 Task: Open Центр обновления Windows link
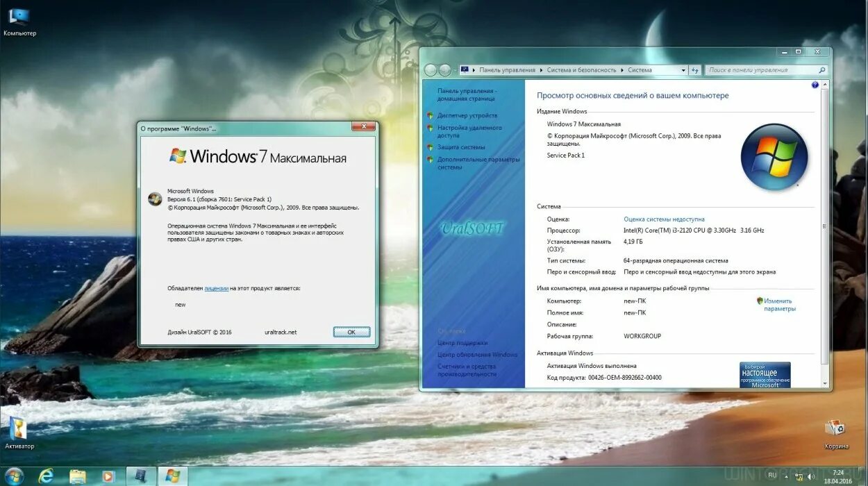pyautogui.click(x=477, y=355)
